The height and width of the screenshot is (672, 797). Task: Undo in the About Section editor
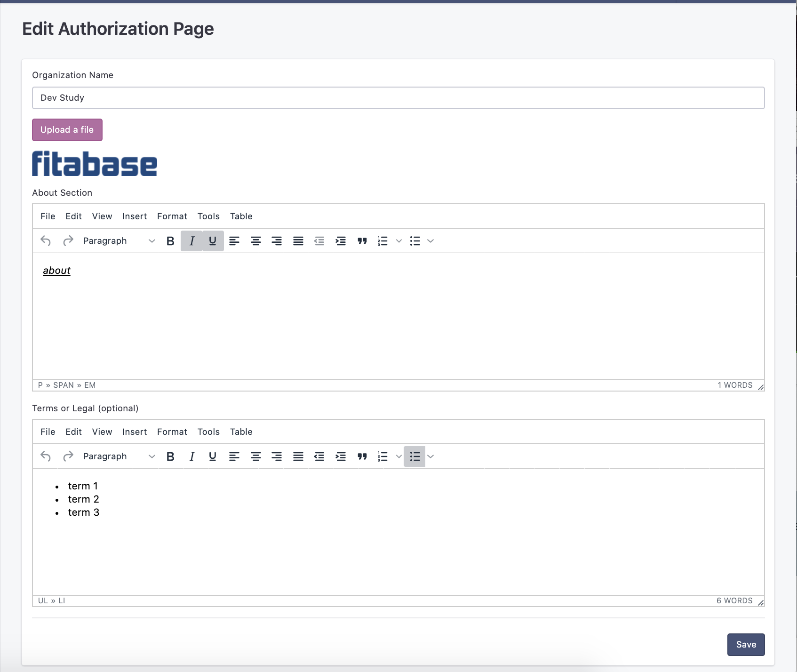(x=46, y=241)
